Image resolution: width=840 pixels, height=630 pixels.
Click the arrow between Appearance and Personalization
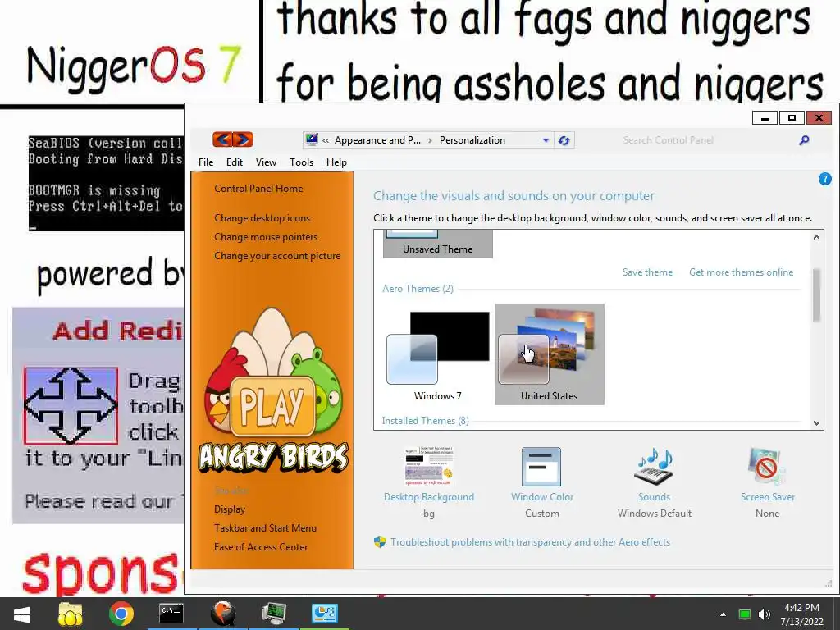430,140
